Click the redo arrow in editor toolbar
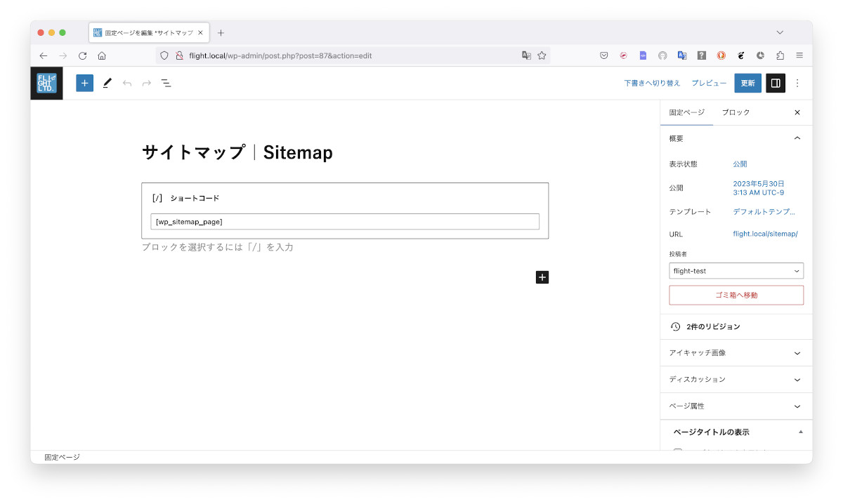843x504 pixels. 146,83
